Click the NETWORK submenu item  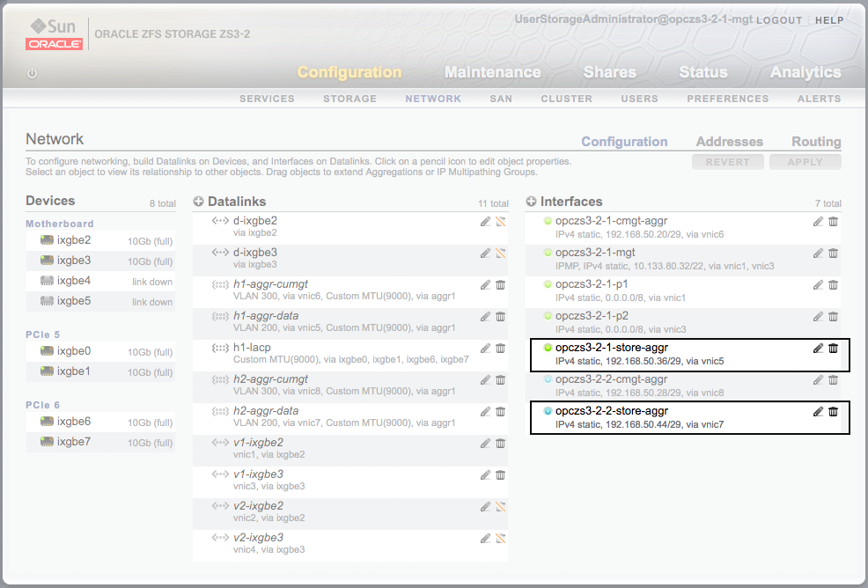coord(433,99)
